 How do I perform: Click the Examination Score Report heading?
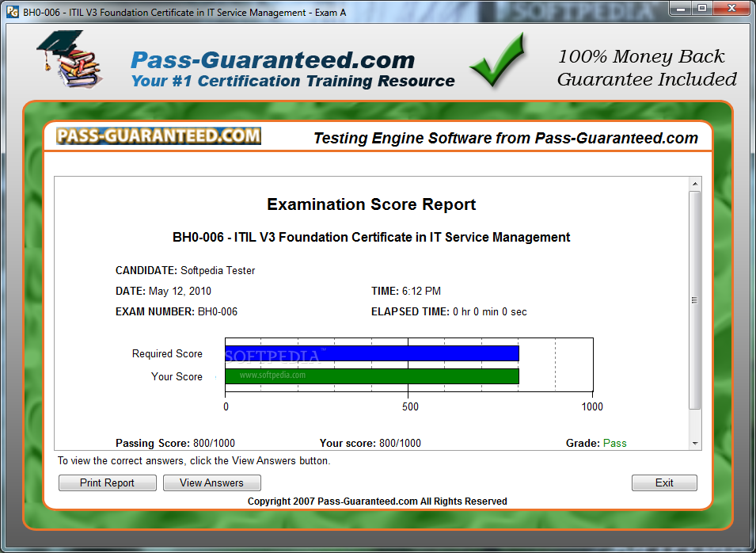pyautogui.click(x=371, y=204)
